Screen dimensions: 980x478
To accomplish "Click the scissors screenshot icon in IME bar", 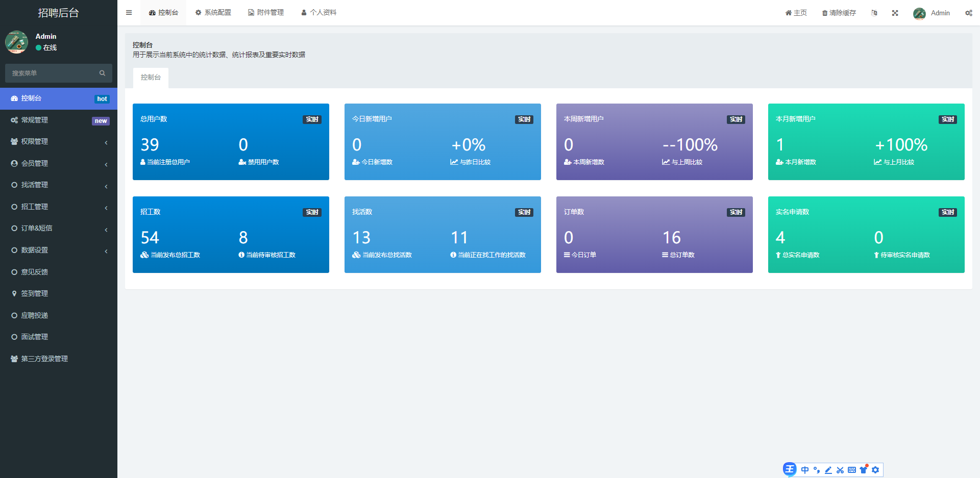I will click(x=840, y=470).
